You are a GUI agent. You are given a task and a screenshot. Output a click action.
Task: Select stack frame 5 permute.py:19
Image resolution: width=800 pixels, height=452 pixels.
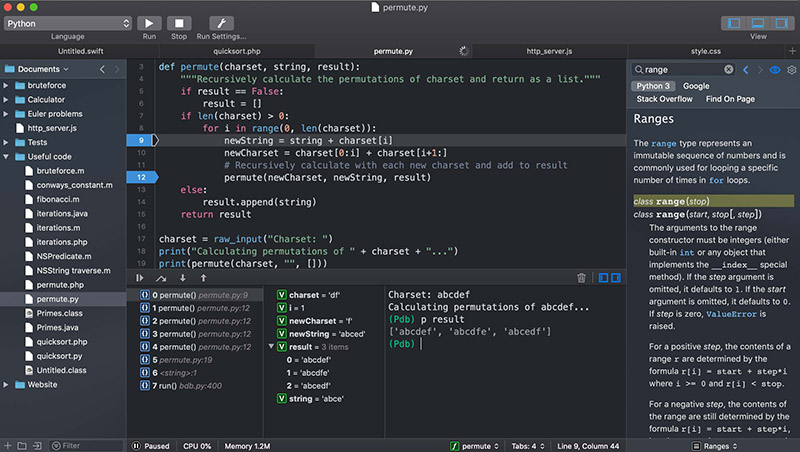tap(194, 360)
